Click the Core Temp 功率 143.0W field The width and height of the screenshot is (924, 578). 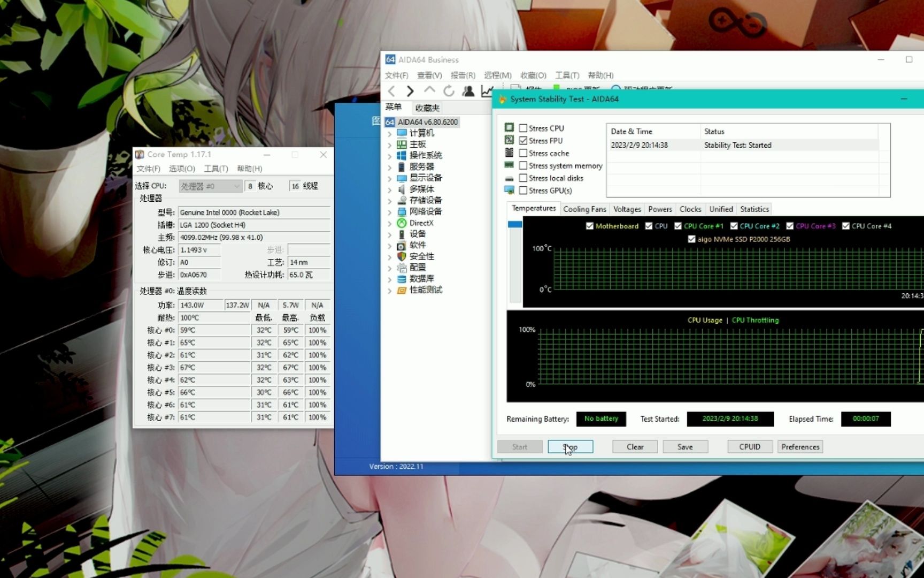[200, 305]
